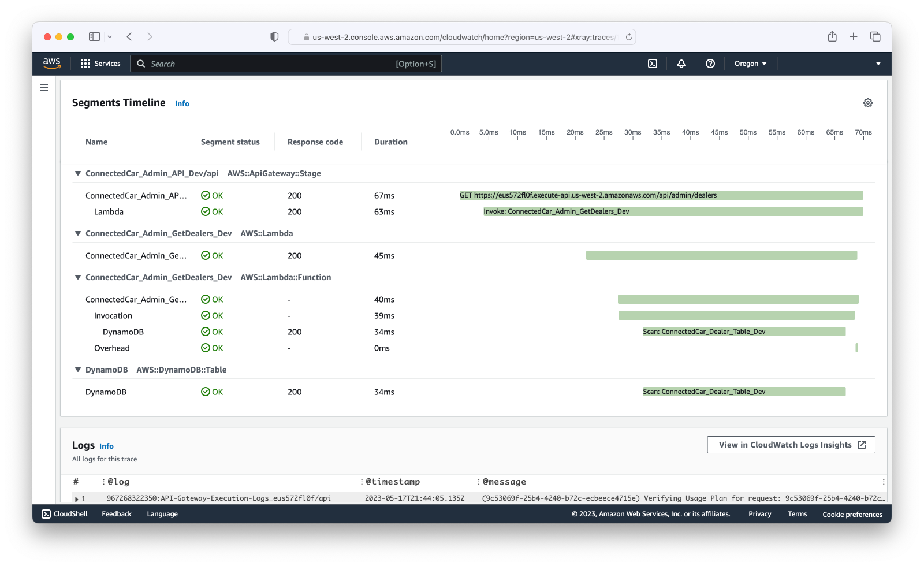This screenshot has width=924, height=566.
Task: Click the Segment status column header
Action: 230,142
